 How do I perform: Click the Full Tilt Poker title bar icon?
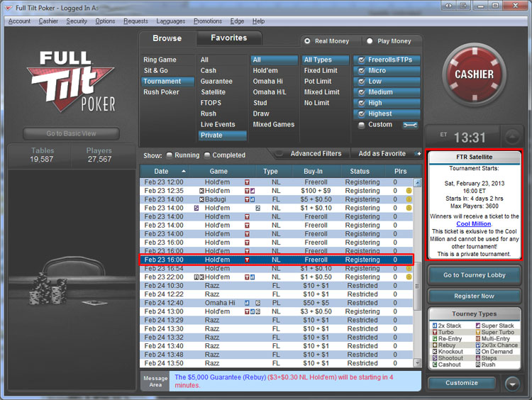pyautogui.click(x=8, y=8)
